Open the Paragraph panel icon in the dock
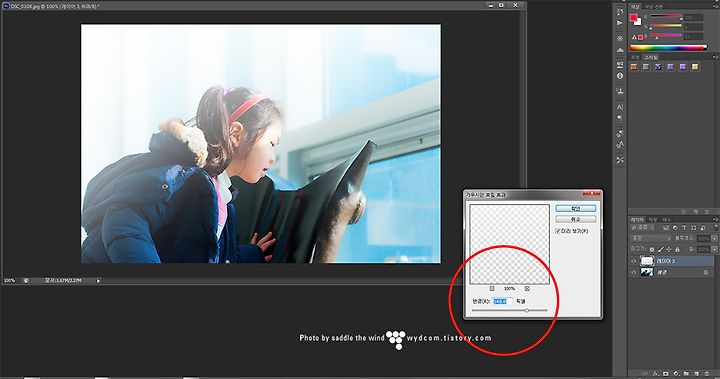 [x=620, y=118]
